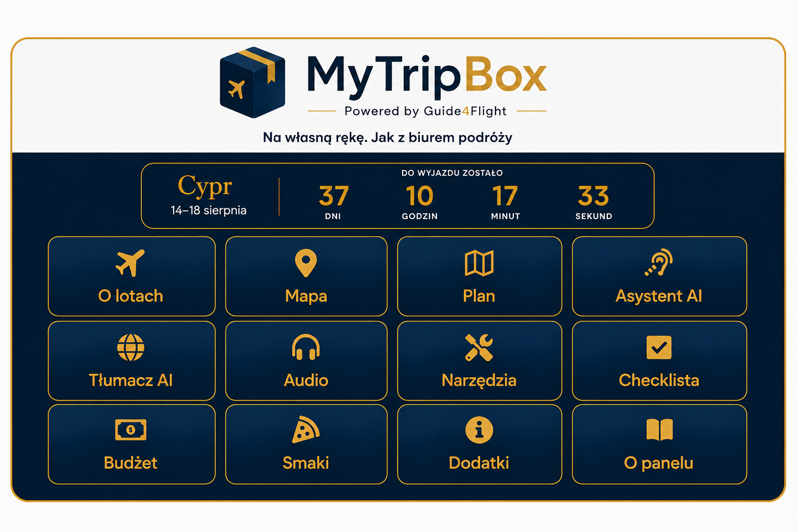Select the Tłumacz AI label
Viewport: 798px width, 532px height.
(130, 380)
